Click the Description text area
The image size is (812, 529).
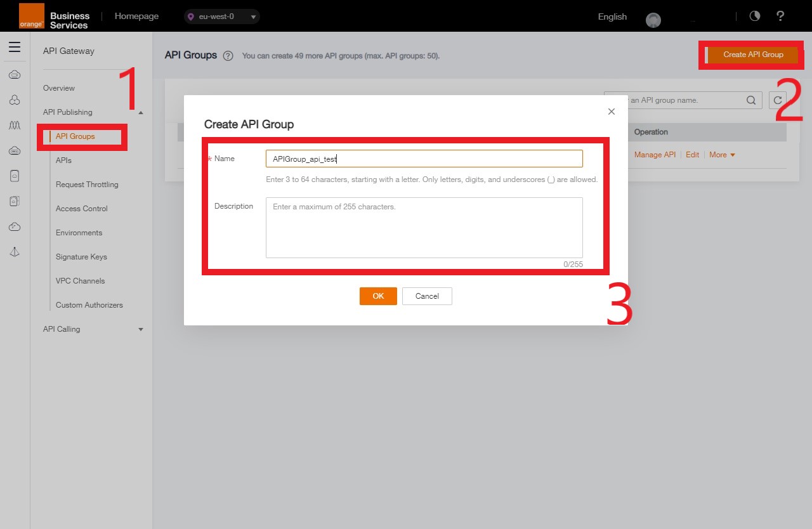(x=424, y=227)
